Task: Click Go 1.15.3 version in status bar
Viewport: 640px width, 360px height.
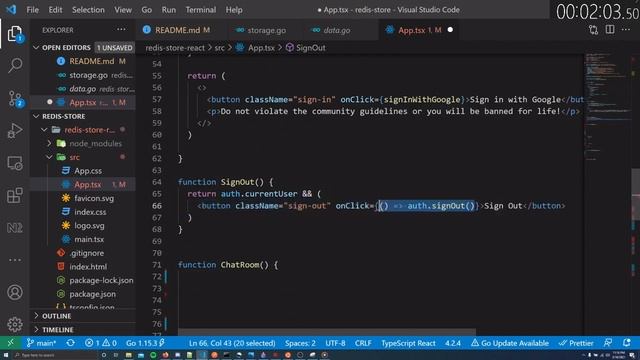Action: pyautogui.click(x=145, y=343)
